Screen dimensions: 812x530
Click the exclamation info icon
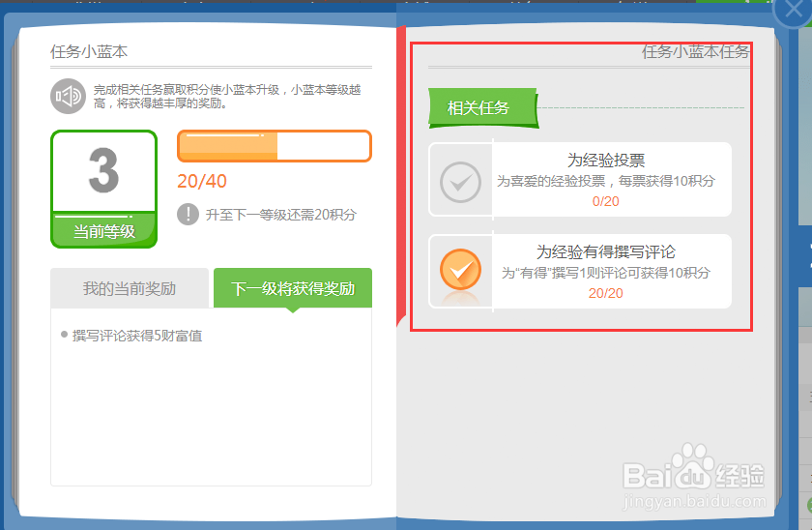[188, 214]
